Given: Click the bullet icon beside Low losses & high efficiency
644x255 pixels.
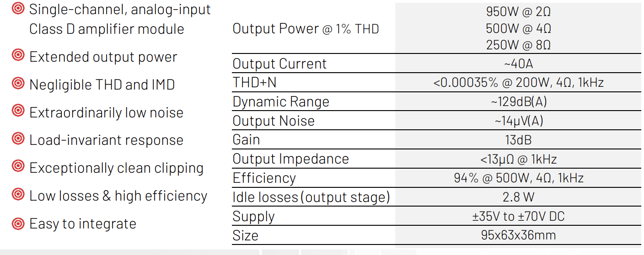Looking at the screenshot, I should (x=17, y=195).
